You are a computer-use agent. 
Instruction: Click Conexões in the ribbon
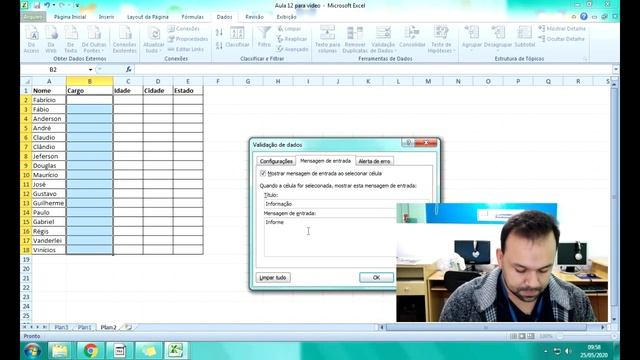click(183, 29)
